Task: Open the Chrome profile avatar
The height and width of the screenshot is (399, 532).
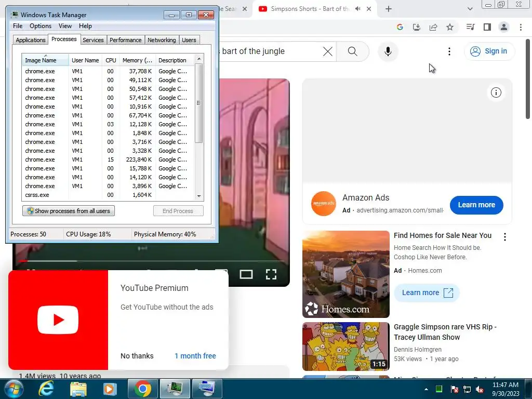Action: point(504,27)
